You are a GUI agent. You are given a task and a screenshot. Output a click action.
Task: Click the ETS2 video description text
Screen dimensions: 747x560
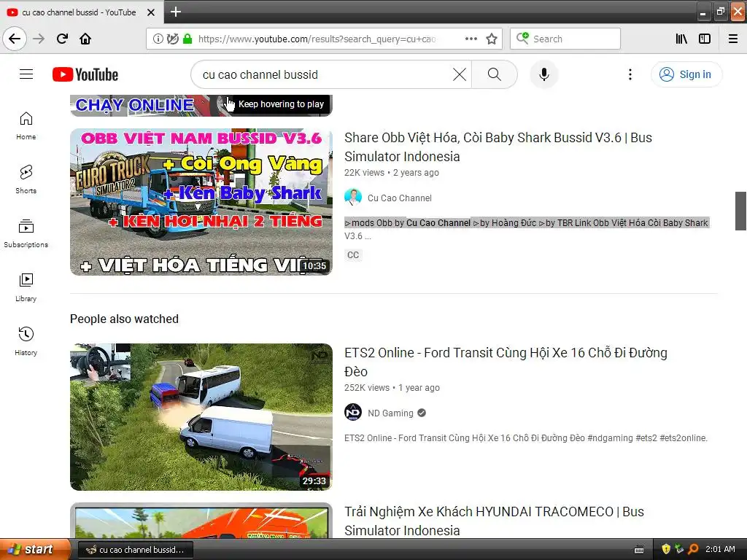coord(526,438)
